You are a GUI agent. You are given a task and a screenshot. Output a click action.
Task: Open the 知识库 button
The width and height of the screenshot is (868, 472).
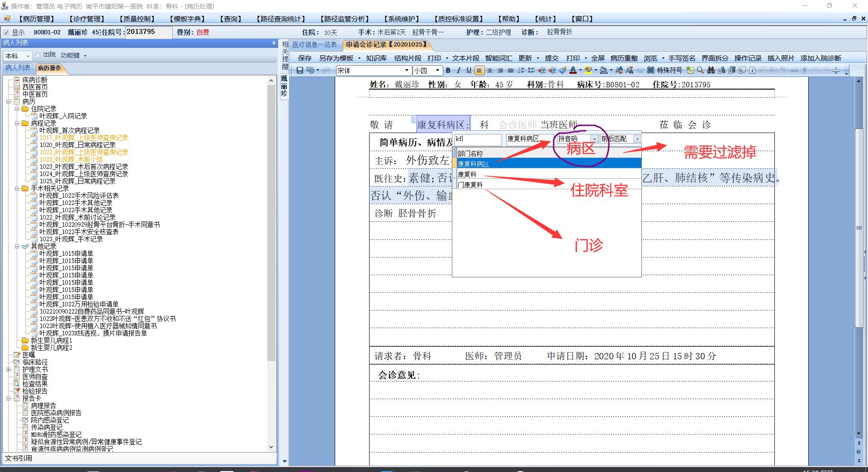pos(376,58)
